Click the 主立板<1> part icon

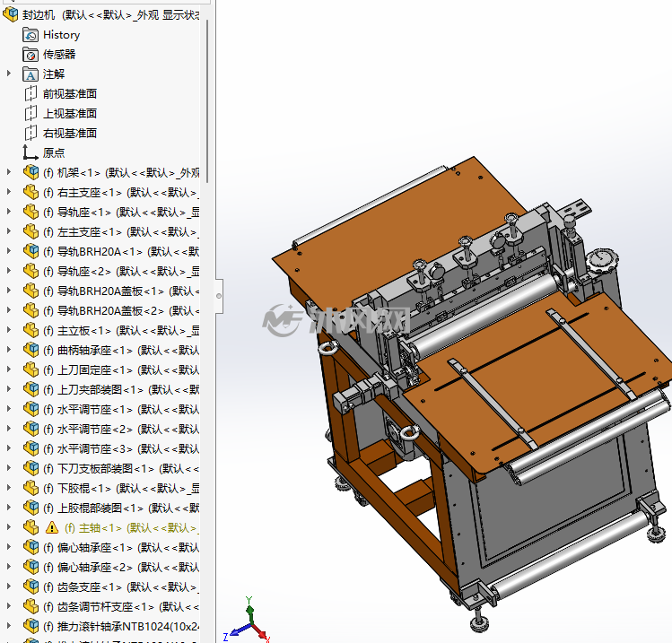31,330
